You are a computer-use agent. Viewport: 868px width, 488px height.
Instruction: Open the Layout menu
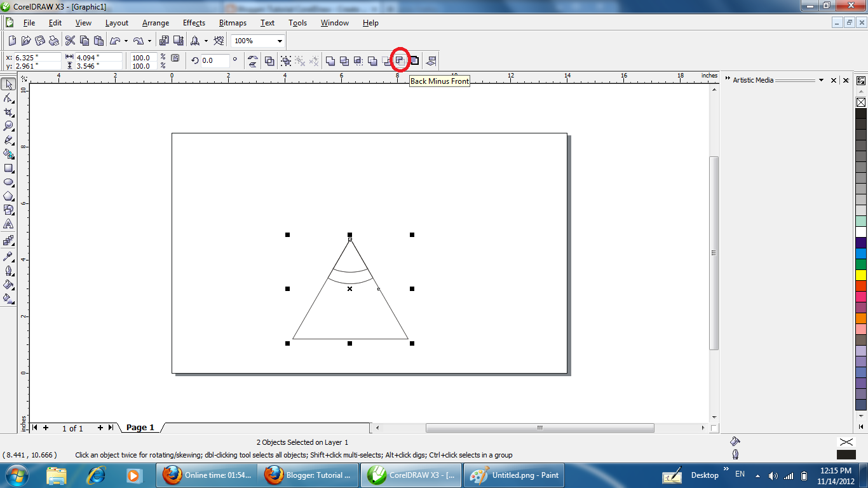[x=117, y=23]
